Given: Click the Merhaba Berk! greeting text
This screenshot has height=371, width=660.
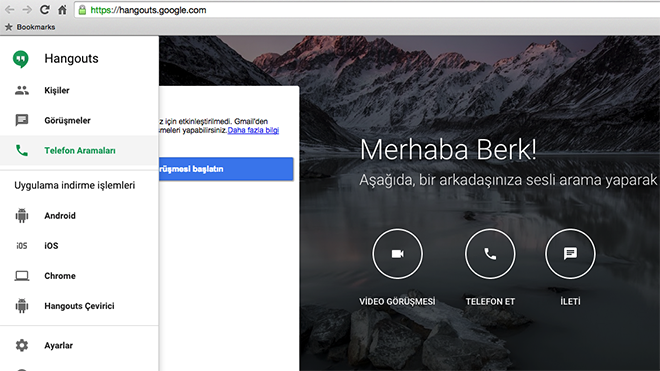Looking at the screenshot, I should click(448, 149).
